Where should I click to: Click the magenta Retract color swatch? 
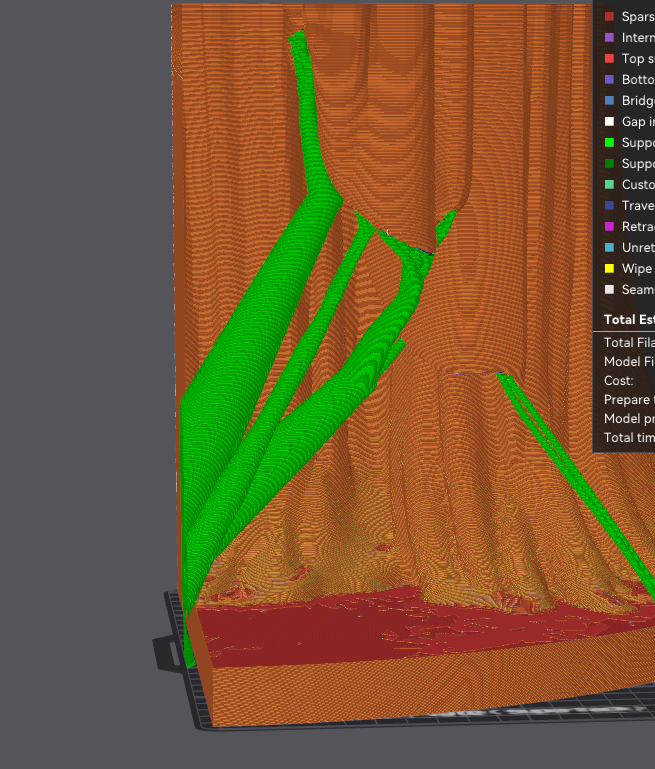point(609,227)
